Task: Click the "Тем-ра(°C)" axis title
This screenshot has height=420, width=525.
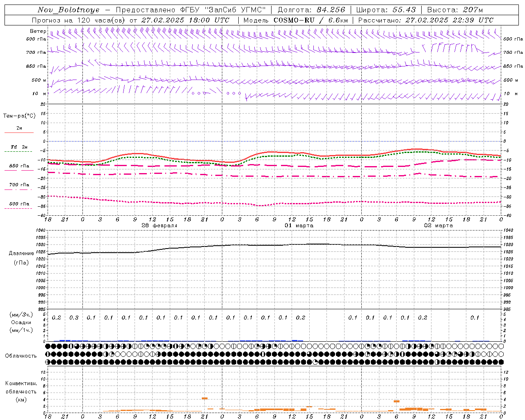Action: 19,116
